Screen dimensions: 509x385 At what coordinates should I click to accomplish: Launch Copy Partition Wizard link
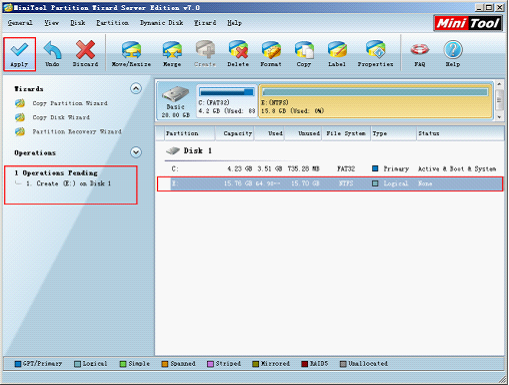pyautogui.click(x=70, y=103)
